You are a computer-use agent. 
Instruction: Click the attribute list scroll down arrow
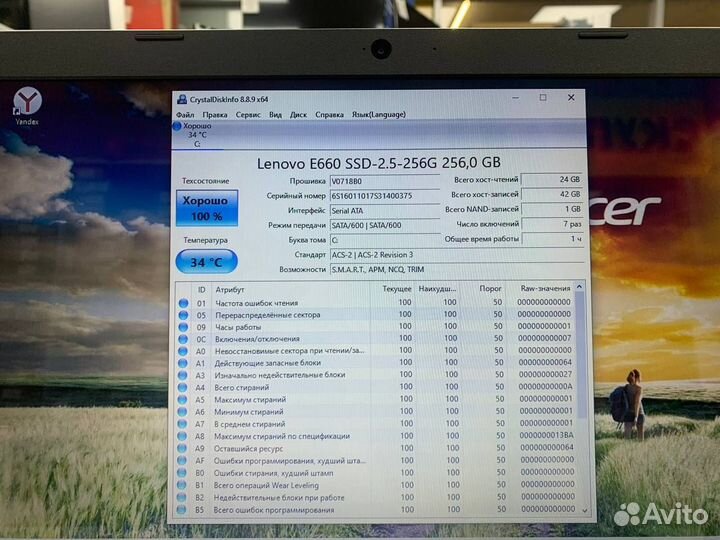pyautogui.click(x=585, y=510)
